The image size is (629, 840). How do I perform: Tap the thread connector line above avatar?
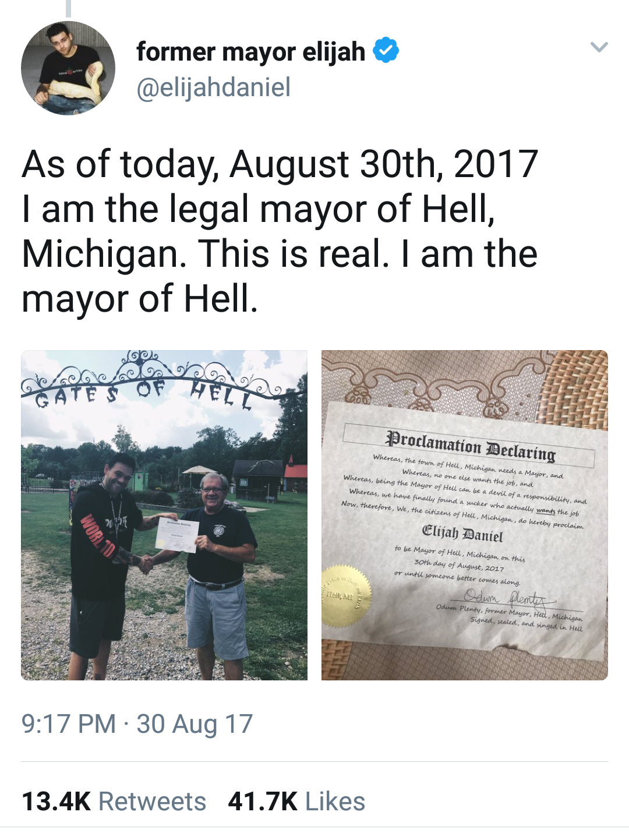[68, 8]
